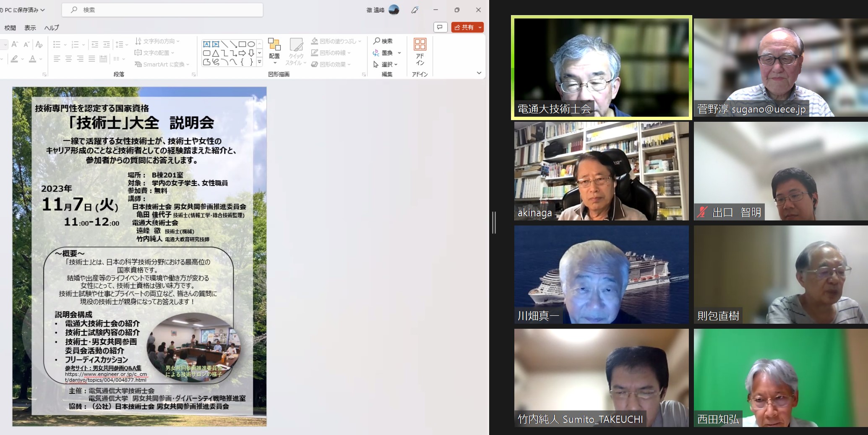Open the アドイン add-ins button
This screenshot has height=435, width=868.
click(420, 51)
